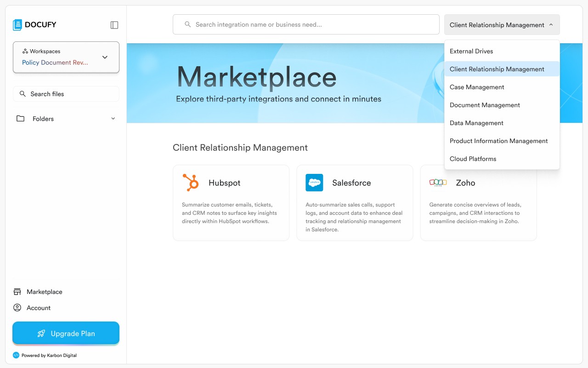Click the rocket icon on Upgrade Plan
The image size is (588, 368).
pos(41,333)
